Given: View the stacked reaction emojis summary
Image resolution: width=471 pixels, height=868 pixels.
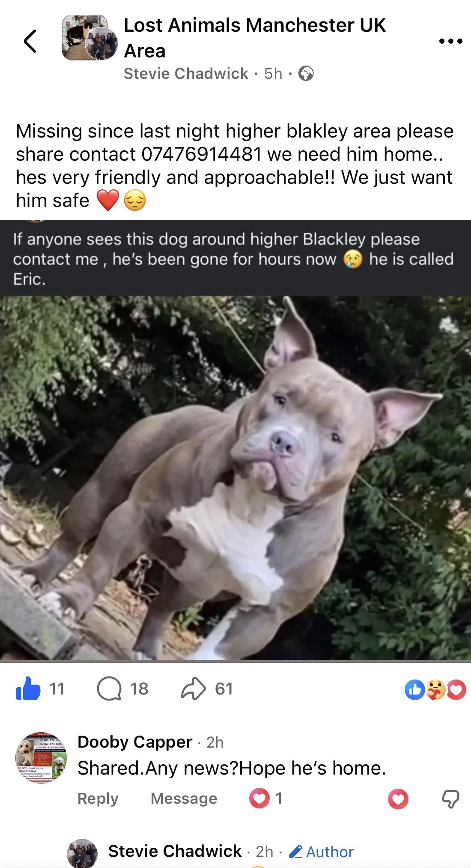Looking at the screenshot, I should 435,690.
